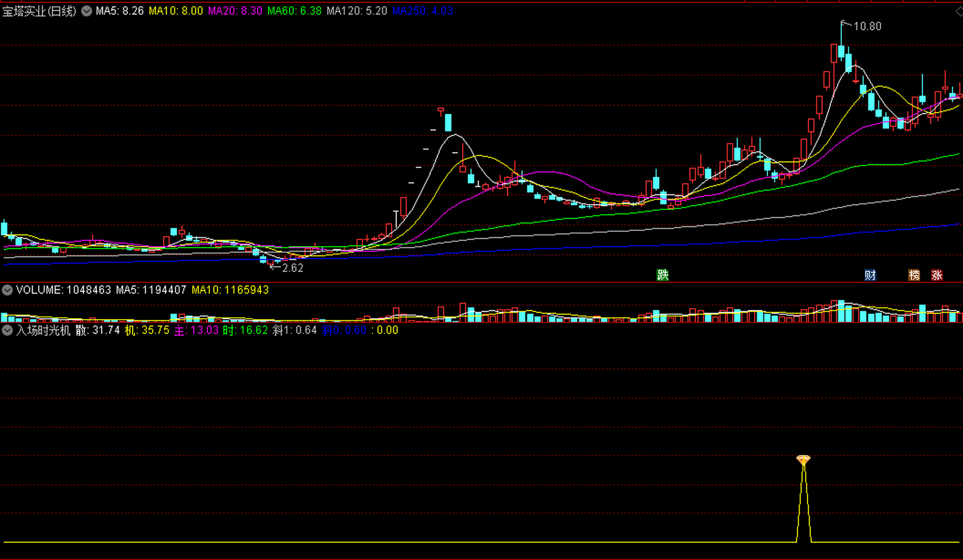The image size is (963, 560).
Task: Click the diamond signal marker atop the yellow spike
Action: 803,460
